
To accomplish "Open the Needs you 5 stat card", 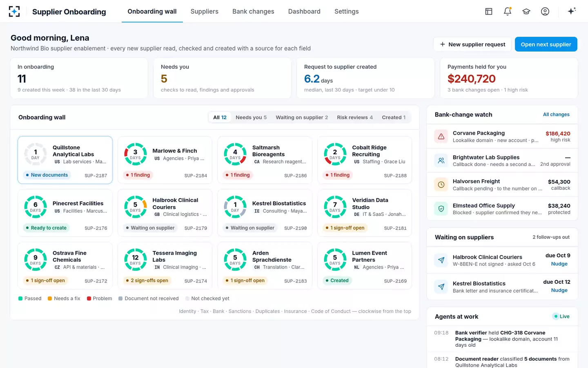I will 222,78.
